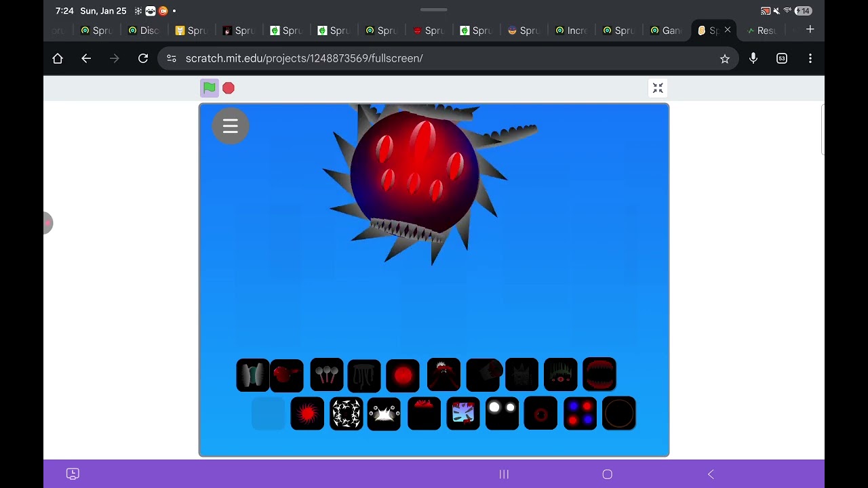
Task: Open site settings icon in address bar
Action: pyautogui.click(x=172, y=58)
